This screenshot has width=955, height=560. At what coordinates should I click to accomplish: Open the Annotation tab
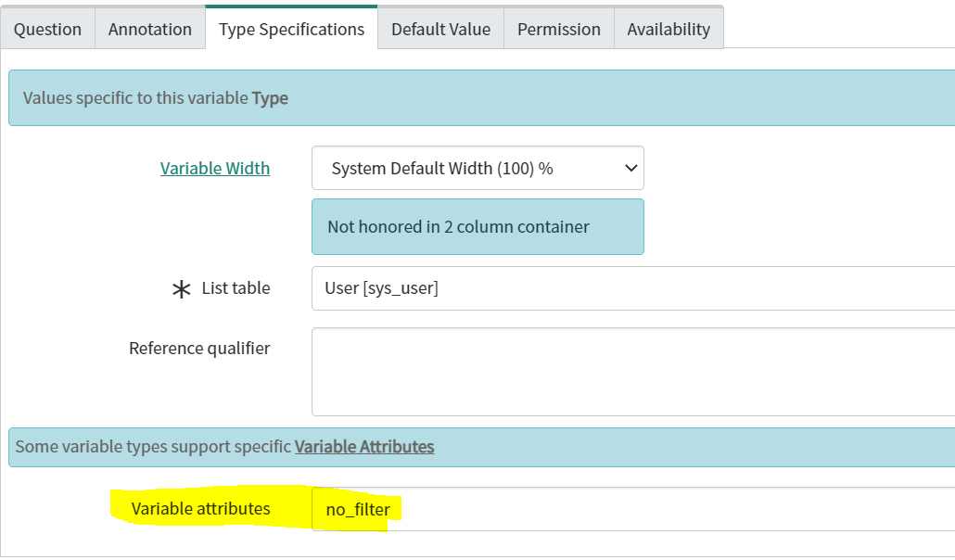coord(149,29)
